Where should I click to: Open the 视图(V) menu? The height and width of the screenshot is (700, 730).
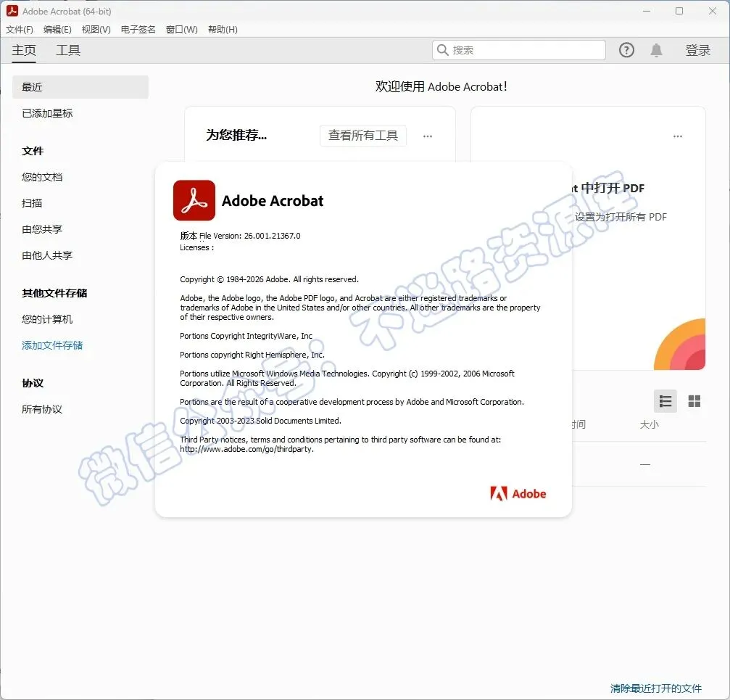(x=96, y=29)
